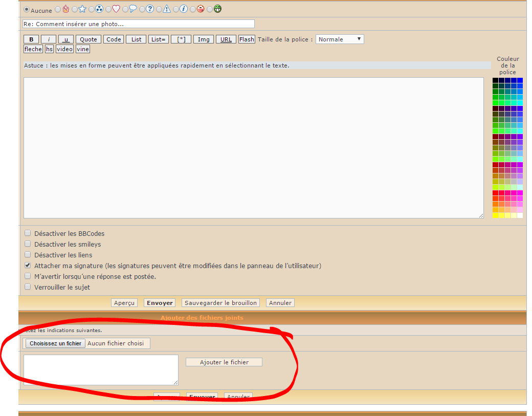Click inside the main message text area
Viewport: 532px width, 416px height.
tap(253, 147)
